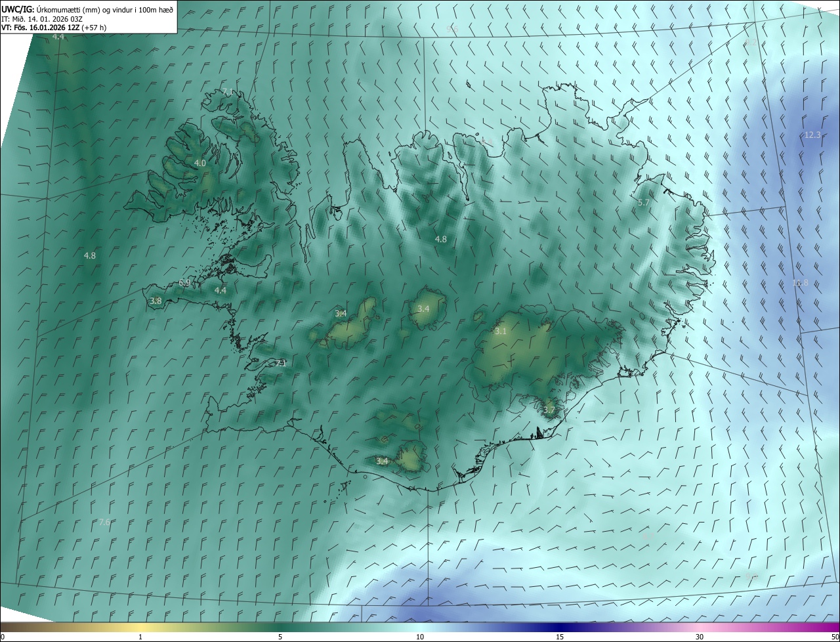Click the 15 label on the color scale
The width and height of the screenshot is (840, 642).
560,637
